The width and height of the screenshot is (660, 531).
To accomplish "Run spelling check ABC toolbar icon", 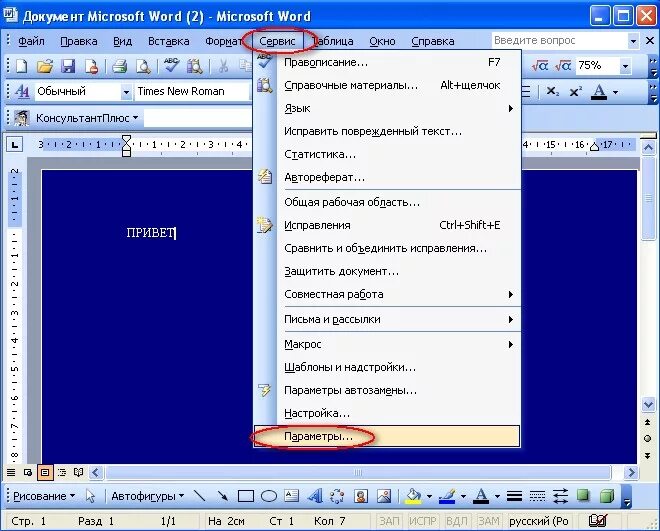I will (x=171, y=66).
